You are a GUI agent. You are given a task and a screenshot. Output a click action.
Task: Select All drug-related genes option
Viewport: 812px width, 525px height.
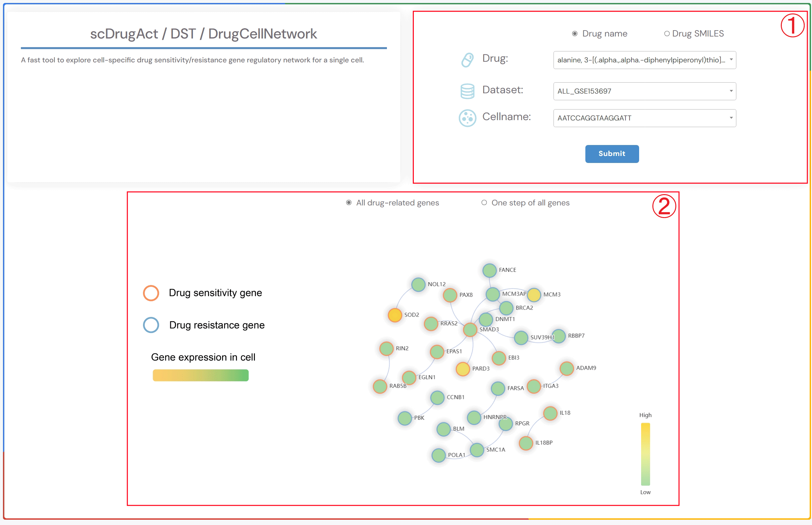coord(348,203)
